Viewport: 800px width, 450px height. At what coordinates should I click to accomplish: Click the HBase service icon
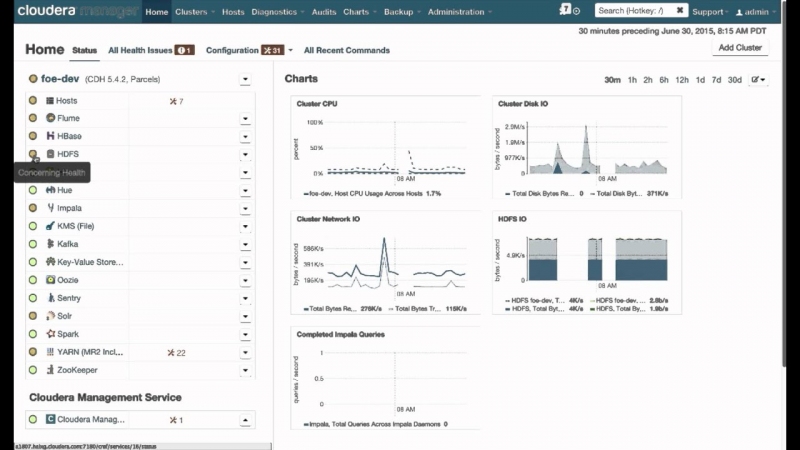click(50, 136)
